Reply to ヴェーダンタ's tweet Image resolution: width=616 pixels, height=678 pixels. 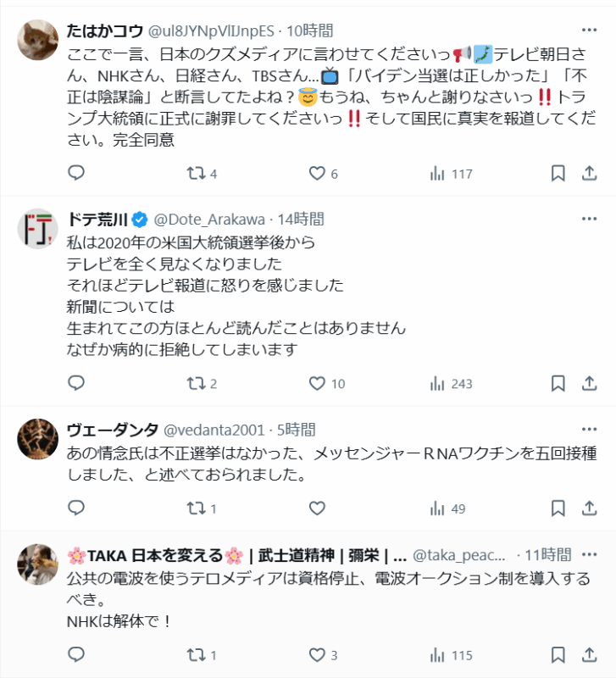click(x=76, y=509)
